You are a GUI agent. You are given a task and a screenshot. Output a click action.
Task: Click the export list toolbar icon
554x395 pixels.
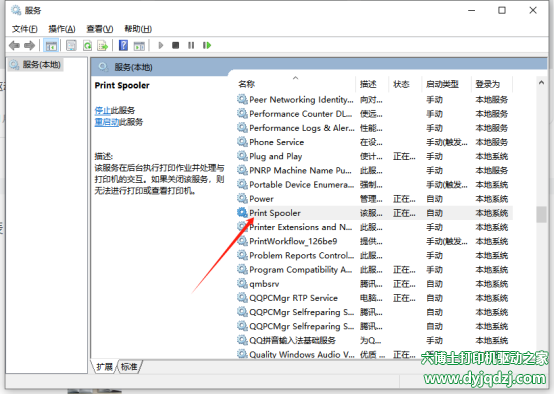pyautogui.click(x=103, y=45)
